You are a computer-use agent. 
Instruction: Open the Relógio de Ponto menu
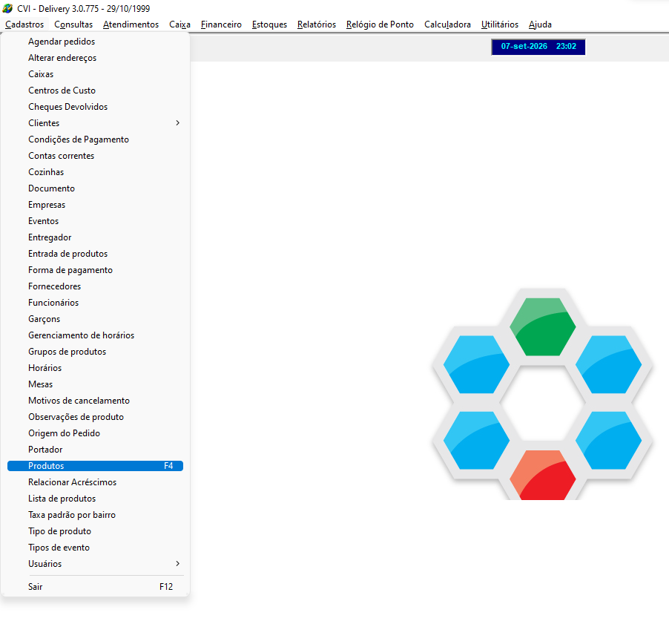click(x=380, y=24)
